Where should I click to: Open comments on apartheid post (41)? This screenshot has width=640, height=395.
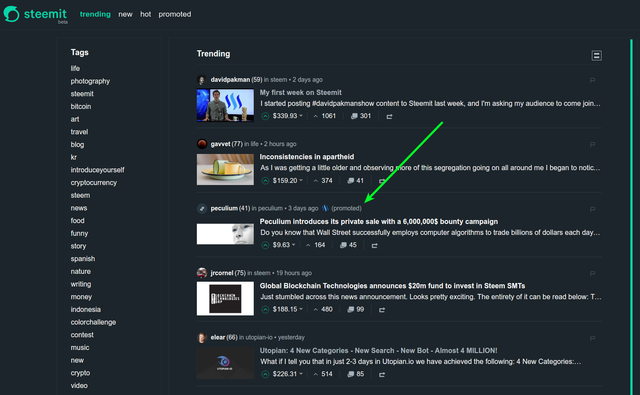[355, 181]
